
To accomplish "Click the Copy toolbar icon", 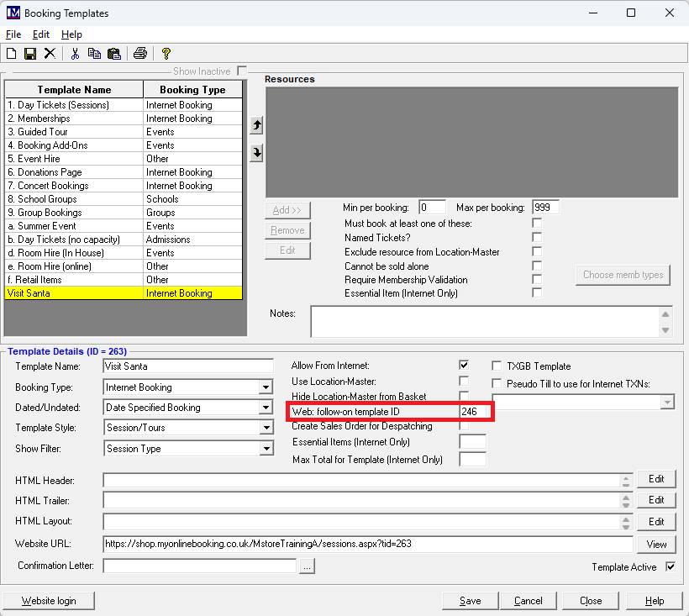I will point(93,54).
